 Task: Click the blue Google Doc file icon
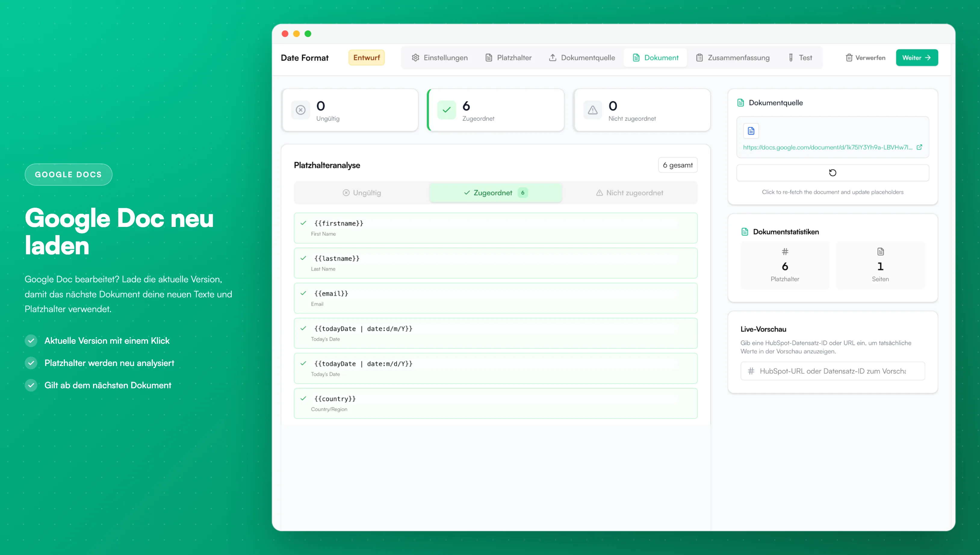coord(751,131)
